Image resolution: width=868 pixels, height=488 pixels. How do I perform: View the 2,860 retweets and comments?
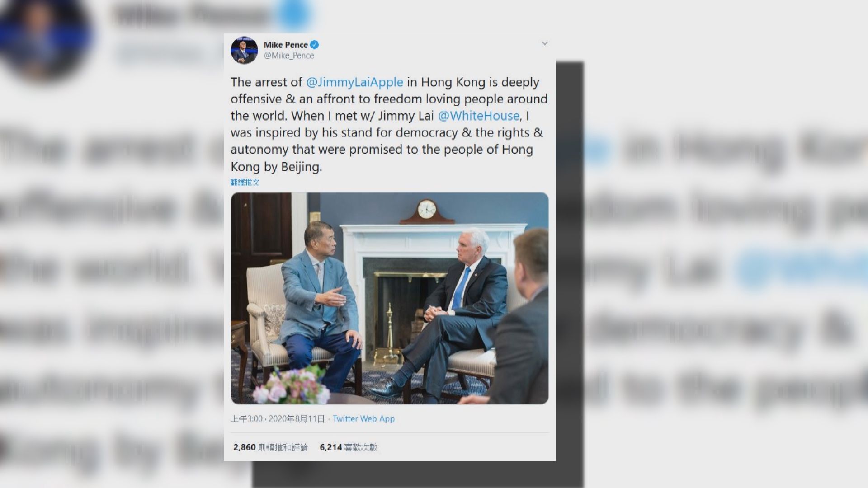pyautogui.click(x=270, y=447)
